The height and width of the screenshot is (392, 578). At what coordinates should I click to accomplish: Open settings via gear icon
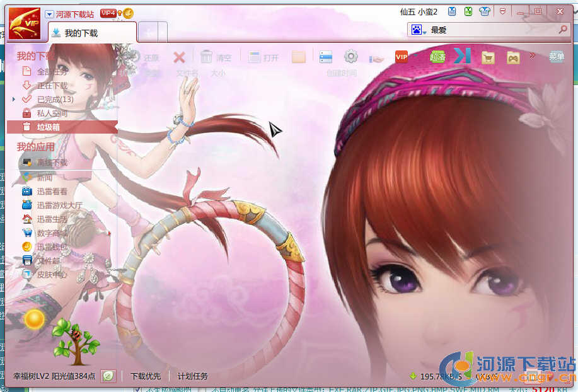pyautogui.click(x=351, y=57)
